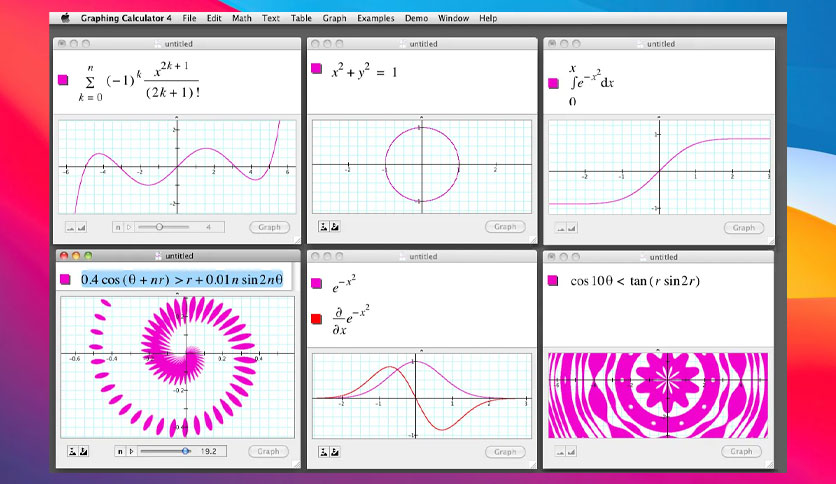Open the Apple menu
The image size is (836, 484).
coord(66,18)
